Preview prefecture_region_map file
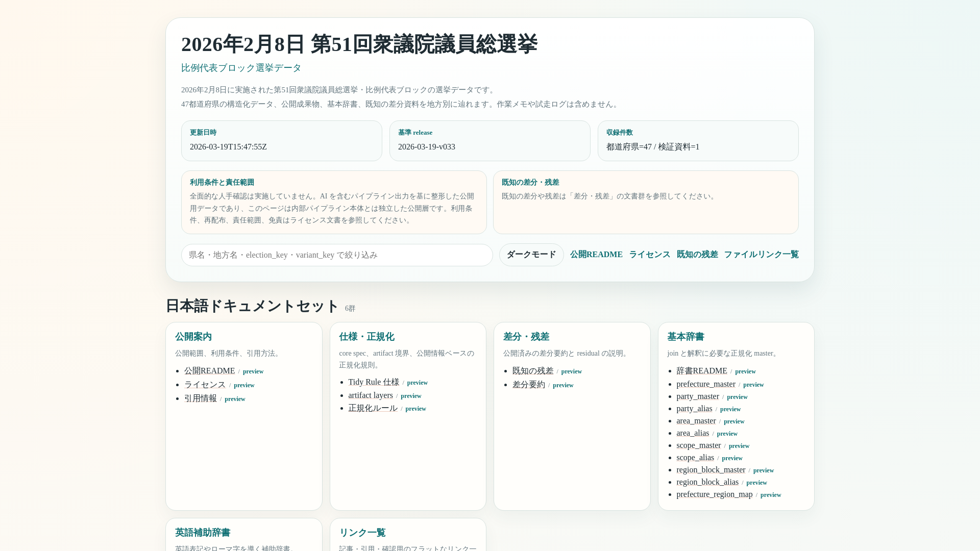Screen dimensions: 980x551 [771, 495]
